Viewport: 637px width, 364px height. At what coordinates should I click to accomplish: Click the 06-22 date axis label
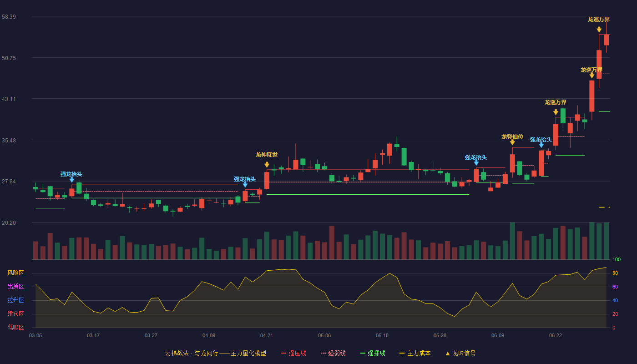click(556, 335)
